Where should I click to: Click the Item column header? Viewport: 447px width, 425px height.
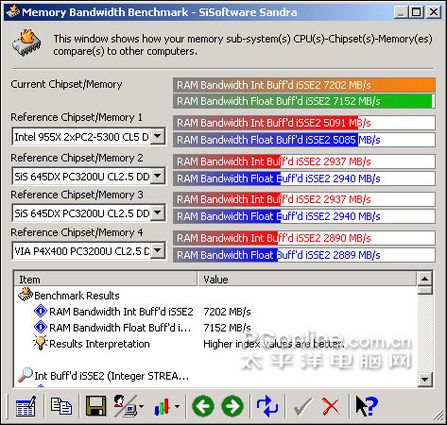tap(105, 279)
